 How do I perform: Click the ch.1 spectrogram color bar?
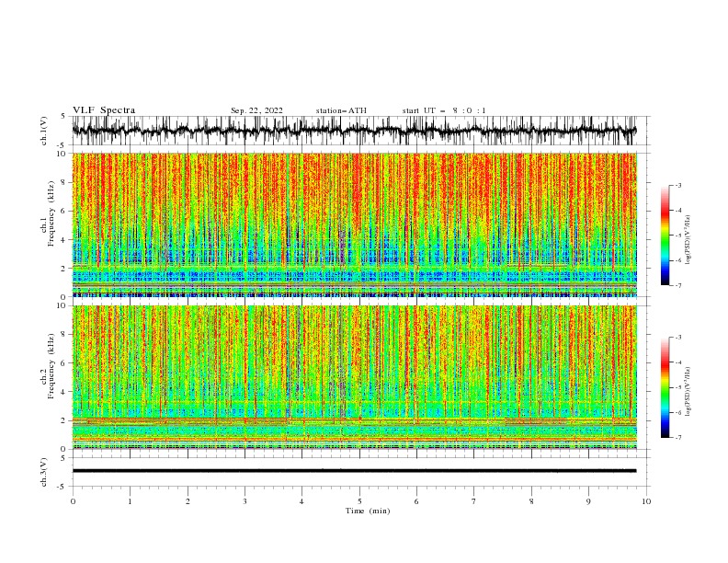click(665, 236)
